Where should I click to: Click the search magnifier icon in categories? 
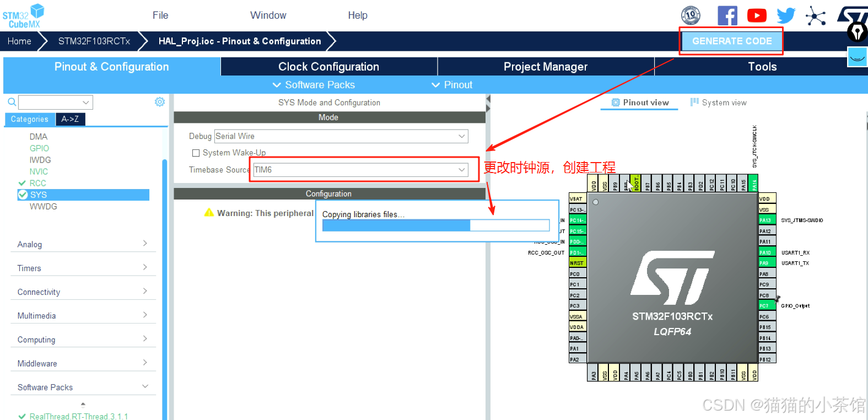click(x=12, y=102)
